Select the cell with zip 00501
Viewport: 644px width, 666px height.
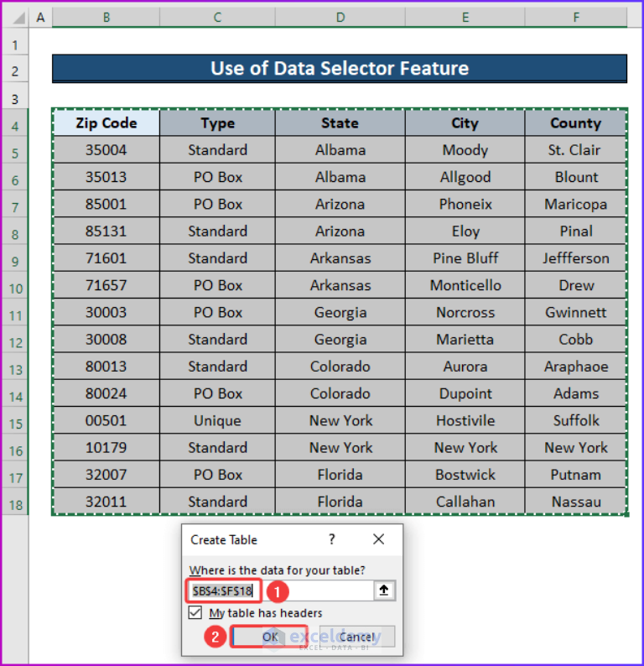[x=106, y=420]
